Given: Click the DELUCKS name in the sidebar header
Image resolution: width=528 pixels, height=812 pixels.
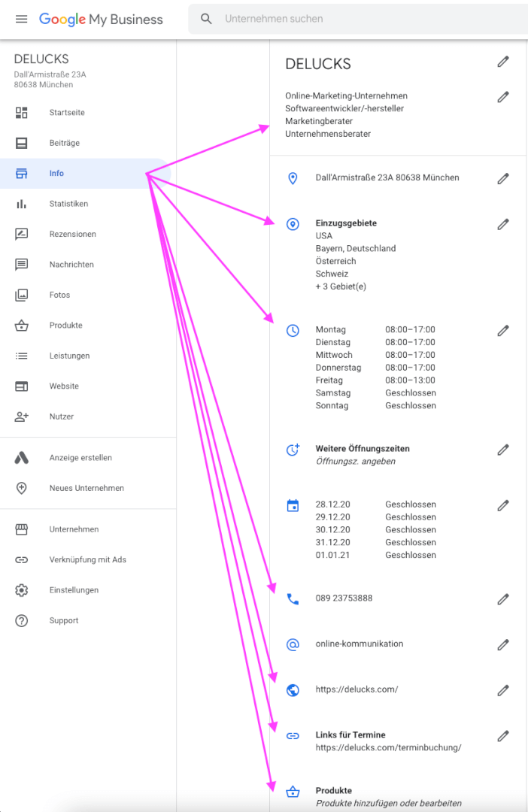Looking at the screenshot, I should point(41,59).
